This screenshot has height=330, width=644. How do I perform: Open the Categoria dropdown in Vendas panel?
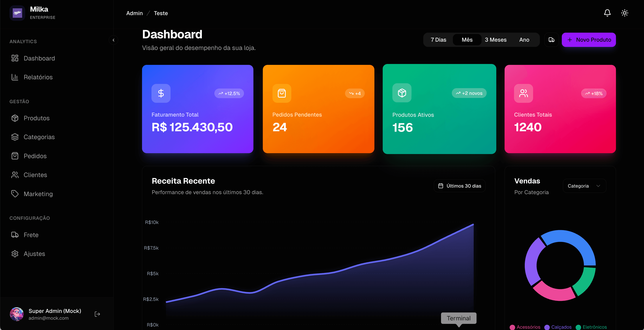click(x=584, y=186)
